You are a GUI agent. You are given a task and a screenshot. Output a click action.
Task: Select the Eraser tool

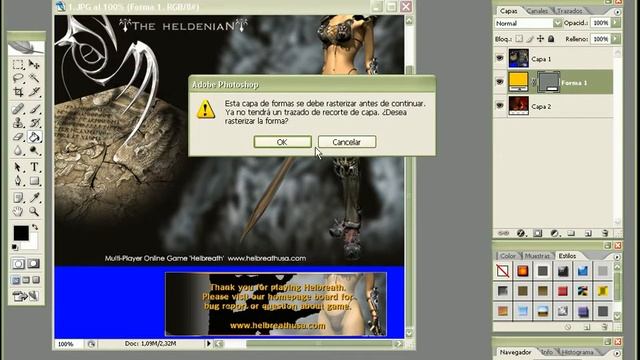18,136
